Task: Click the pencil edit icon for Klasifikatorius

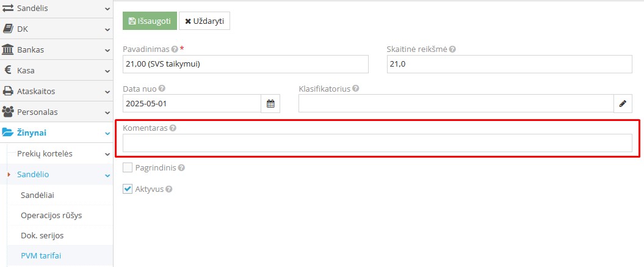Action: 623,104
